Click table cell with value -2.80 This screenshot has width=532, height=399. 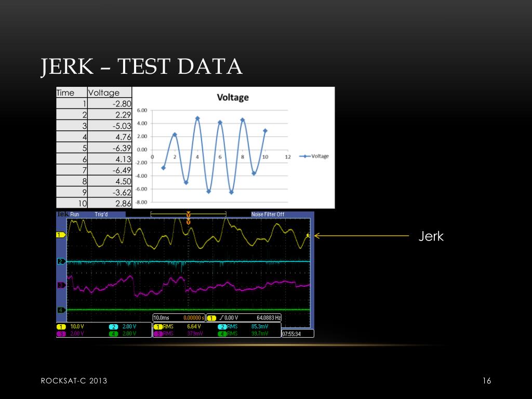pos(110,103)
